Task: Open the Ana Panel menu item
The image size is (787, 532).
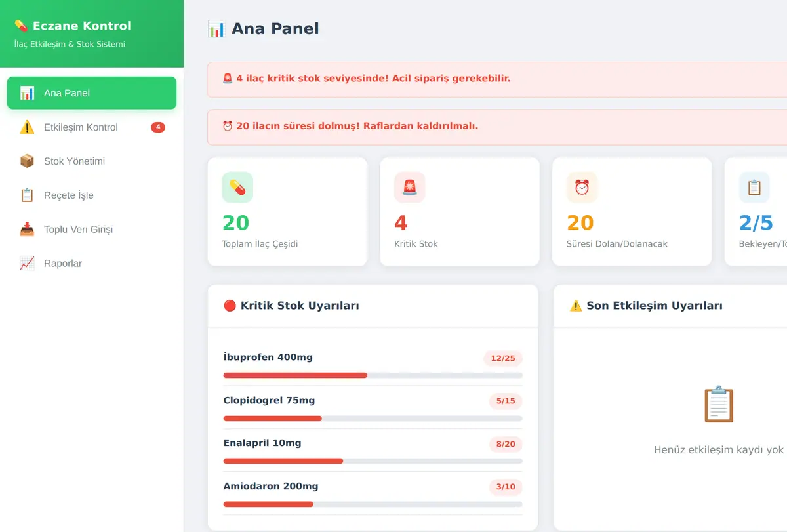Action: [x=92, y=93]
